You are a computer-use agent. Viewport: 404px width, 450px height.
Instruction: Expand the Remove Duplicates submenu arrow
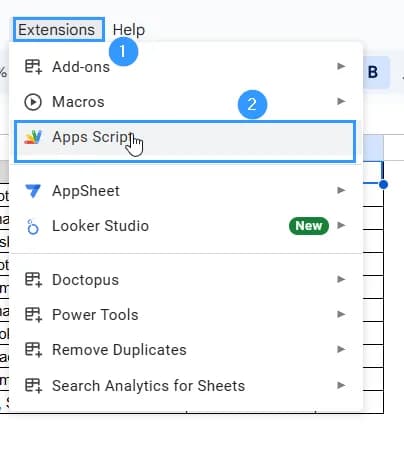pos(341,349)
